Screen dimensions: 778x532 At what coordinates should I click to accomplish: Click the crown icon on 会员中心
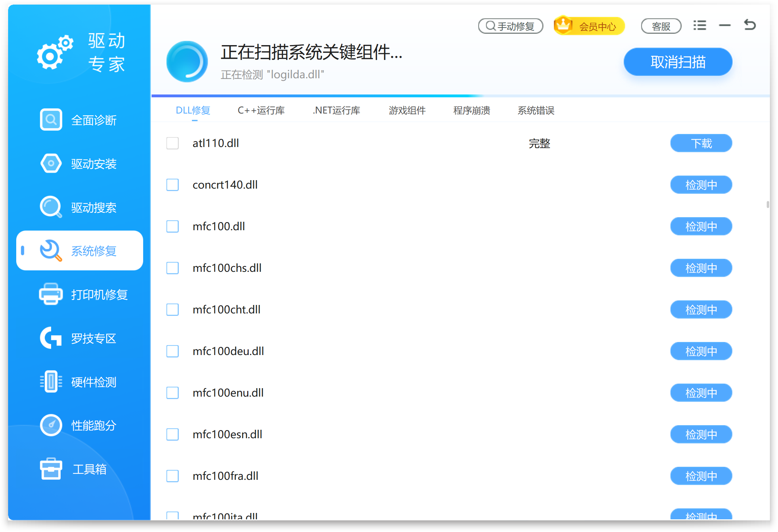click(x=563, y=25)
